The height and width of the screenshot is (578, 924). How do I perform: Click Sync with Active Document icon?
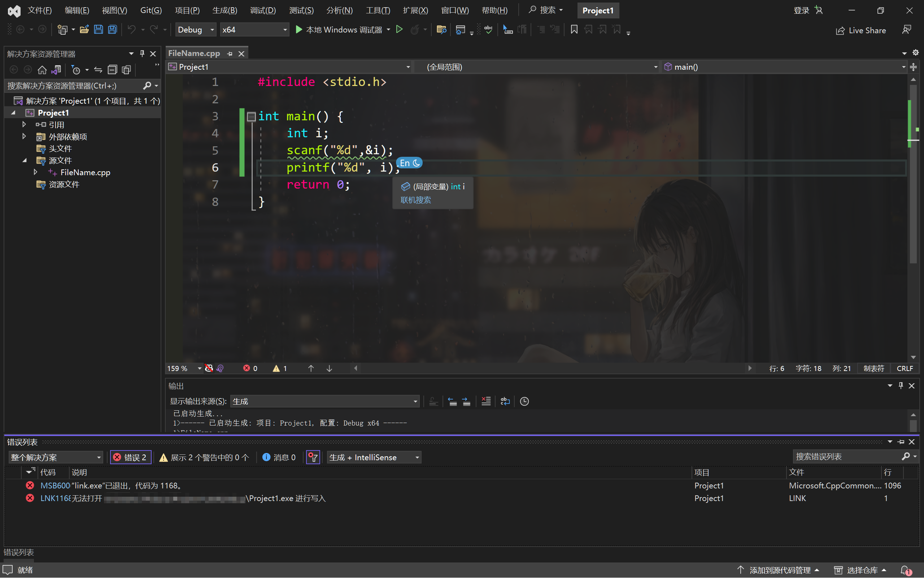tap(98, 70)
